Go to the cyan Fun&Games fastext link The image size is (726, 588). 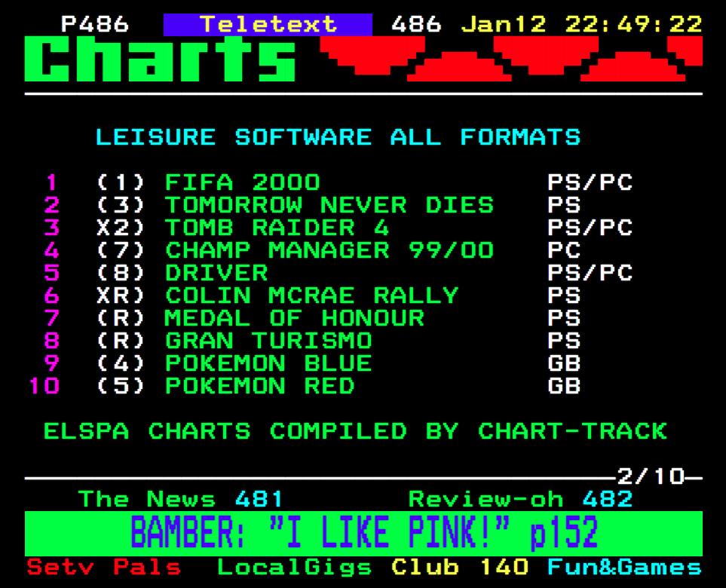[624, 567]
